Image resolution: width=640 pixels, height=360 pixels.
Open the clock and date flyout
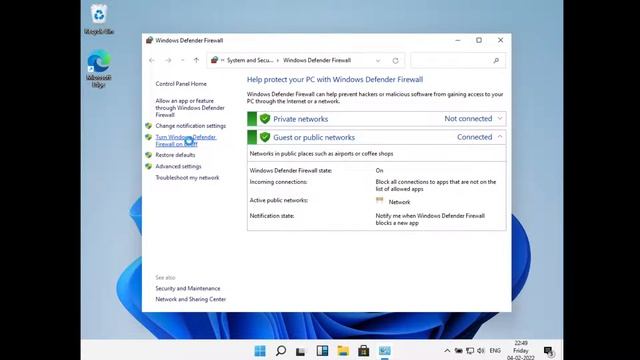(x=521, y=351)
